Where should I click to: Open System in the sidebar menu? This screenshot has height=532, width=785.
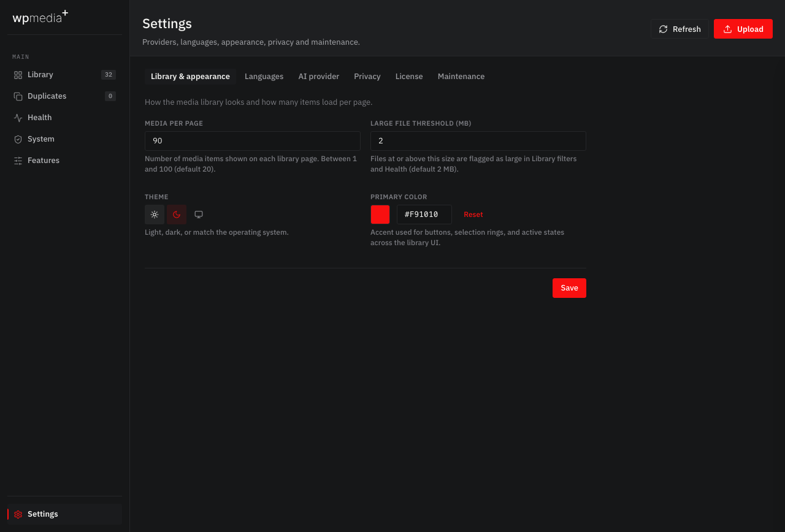(x=64, y=139)
